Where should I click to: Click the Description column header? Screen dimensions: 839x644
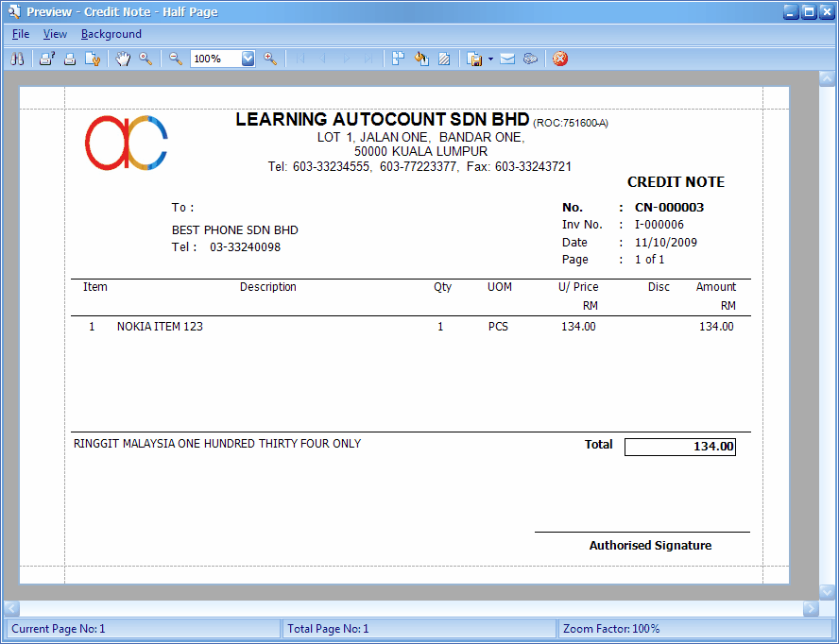point(268,287)
